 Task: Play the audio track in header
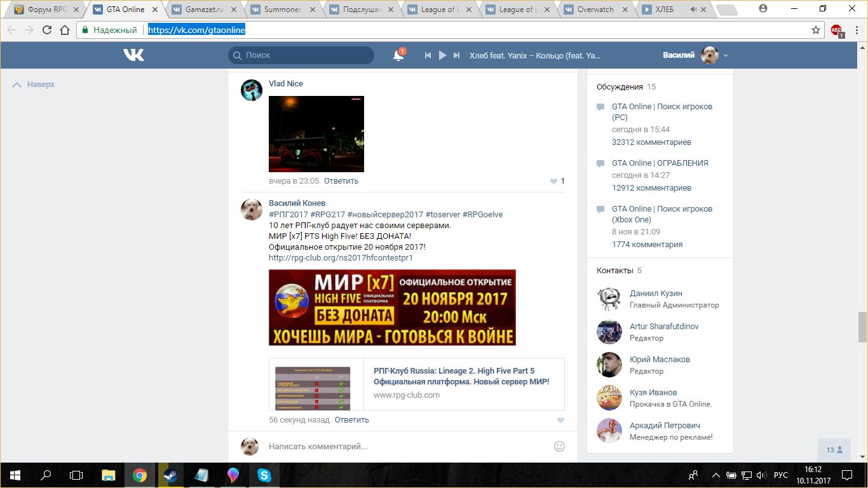(442, 55)
